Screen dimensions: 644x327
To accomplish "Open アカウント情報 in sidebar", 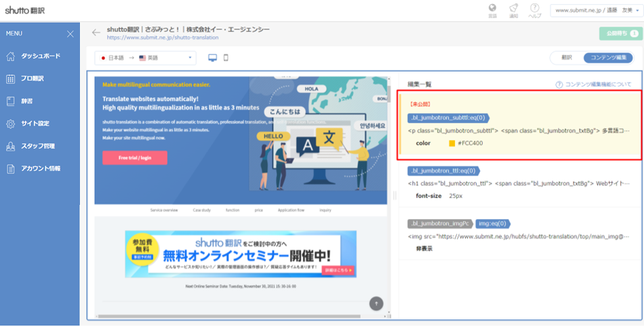I will [41, 168].
